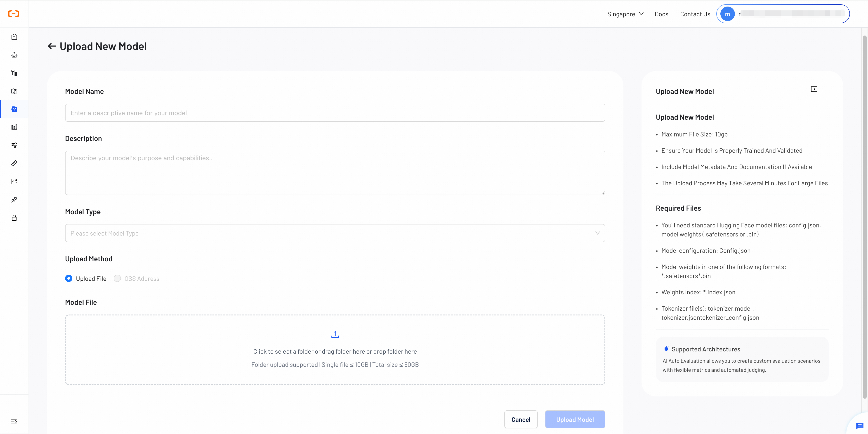Open Contact Us in the header
Screen dimensions: 868x434
point(695,14)
